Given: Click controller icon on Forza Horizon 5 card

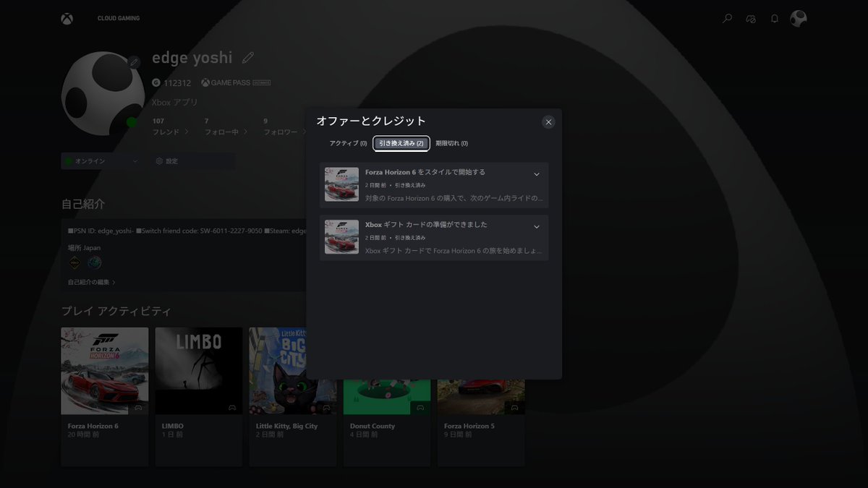Looking at the screenshot, I should click(x=514, y=408).
